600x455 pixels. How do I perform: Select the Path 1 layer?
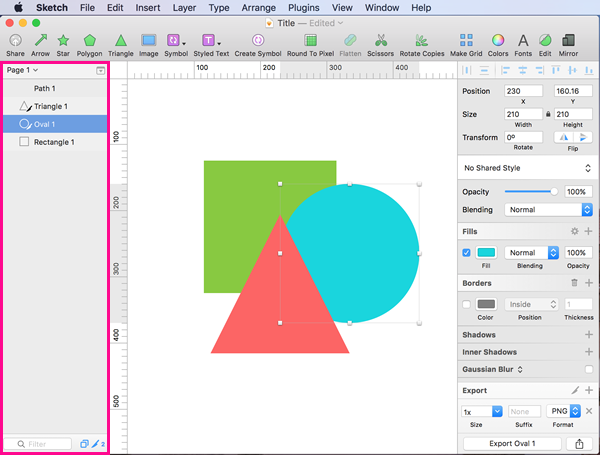point(55,88)
